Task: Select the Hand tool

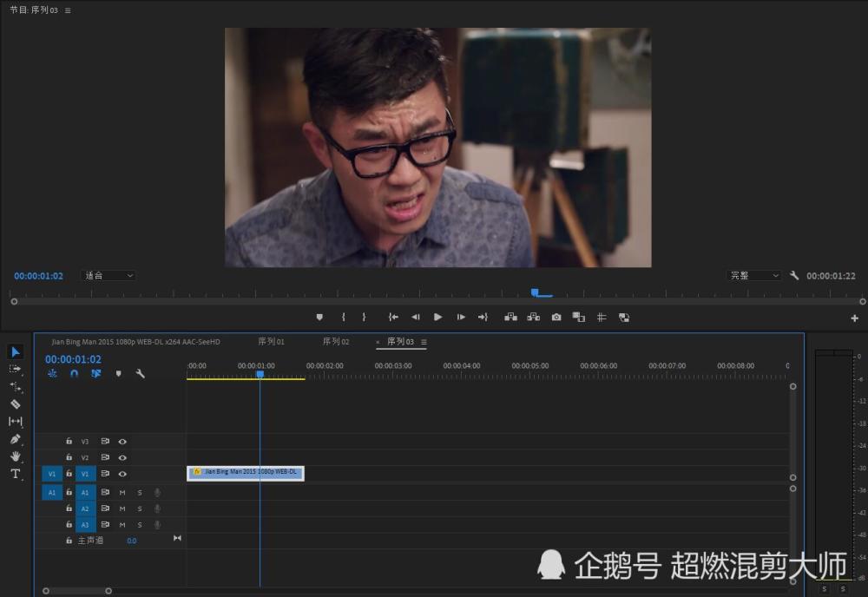Action: click(16, 456)
